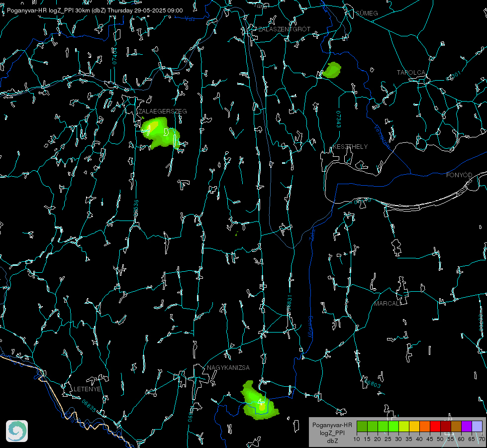The image size is (487, 448).
Task: Click the MARCALI city label
Action: [387, 304]
